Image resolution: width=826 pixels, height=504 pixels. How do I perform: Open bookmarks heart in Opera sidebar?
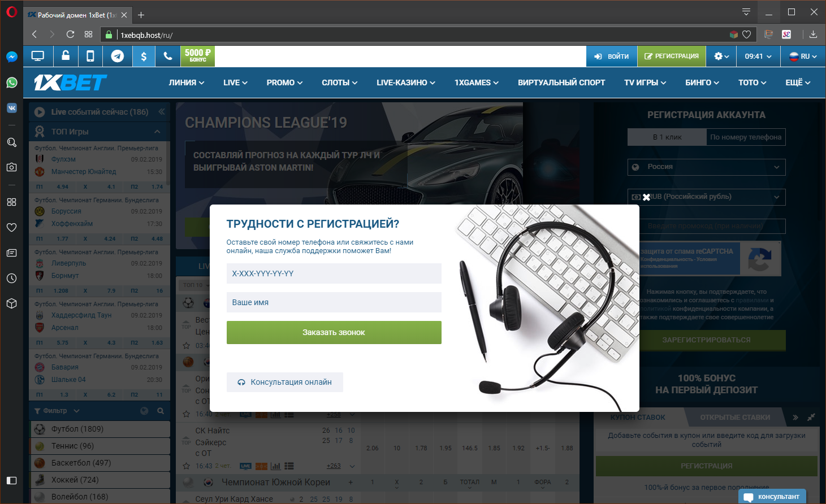(x=11, y=227)
